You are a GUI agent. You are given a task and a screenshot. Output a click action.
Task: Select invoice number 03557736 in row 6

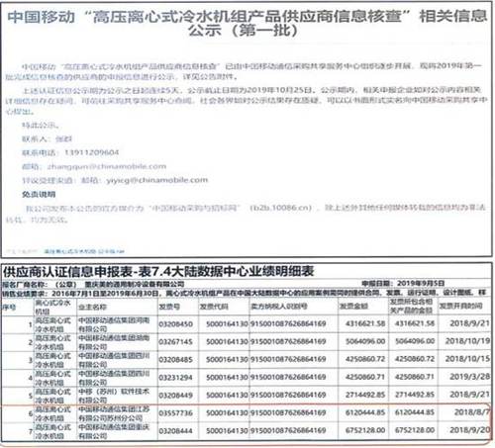(175, 413)
